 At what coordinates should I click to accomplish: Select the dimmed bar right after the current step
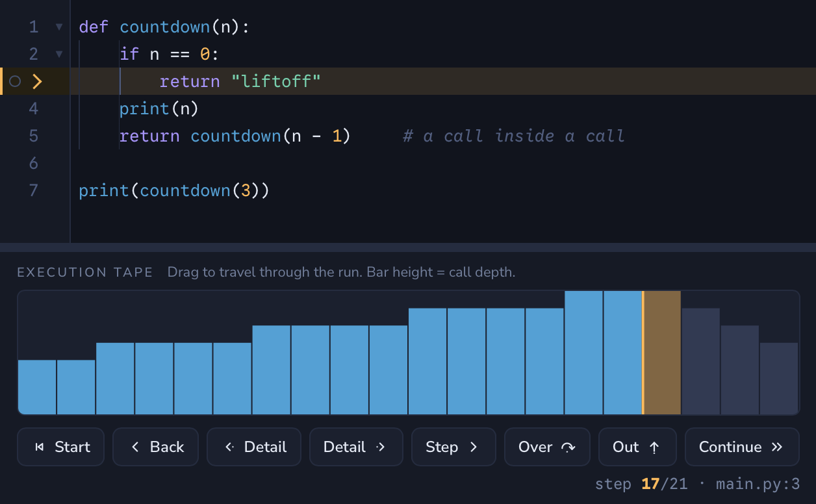coord(701,361)
